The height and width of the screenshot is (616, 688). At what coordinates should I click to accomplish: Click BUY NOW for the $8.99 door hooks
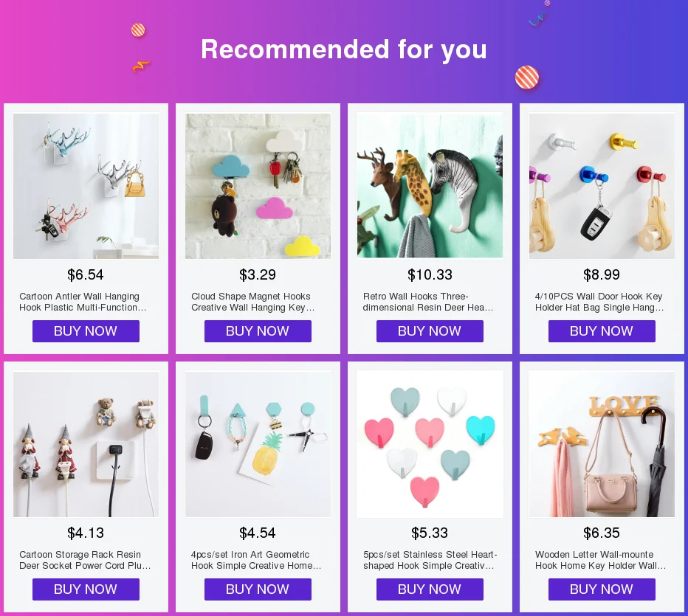602,331
